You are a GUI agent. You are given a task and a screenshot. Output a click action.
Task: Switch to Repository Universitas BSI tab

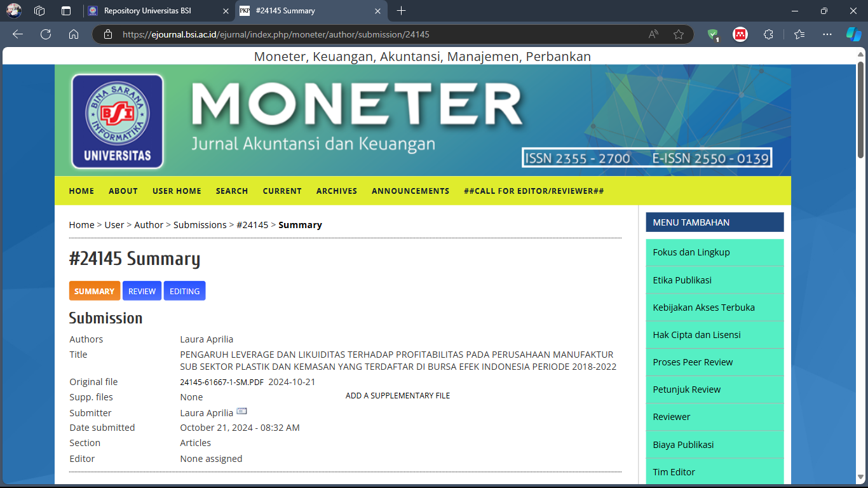[x=159, y=11]
